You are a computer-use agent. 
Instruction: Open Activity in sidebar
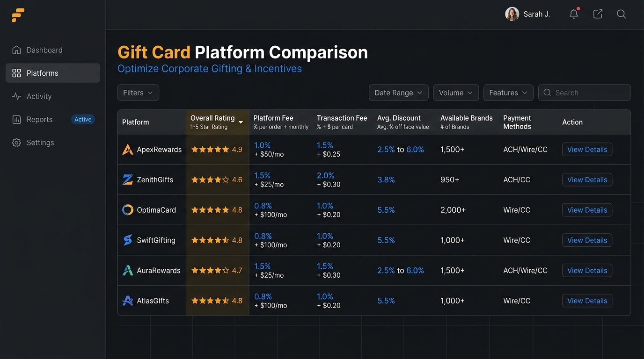pos(53,96)
